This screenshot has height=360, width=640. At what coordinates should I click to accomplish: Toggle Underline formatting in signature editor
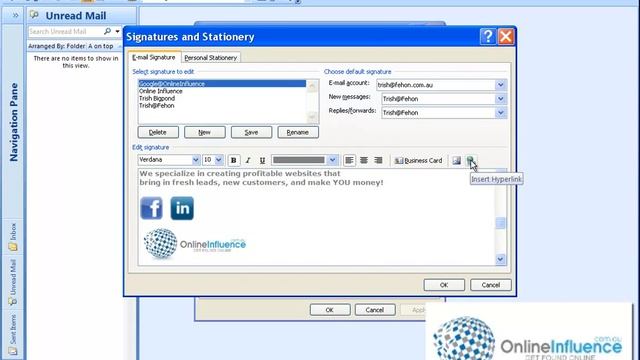pyautogui.click(x=262, y=160)
